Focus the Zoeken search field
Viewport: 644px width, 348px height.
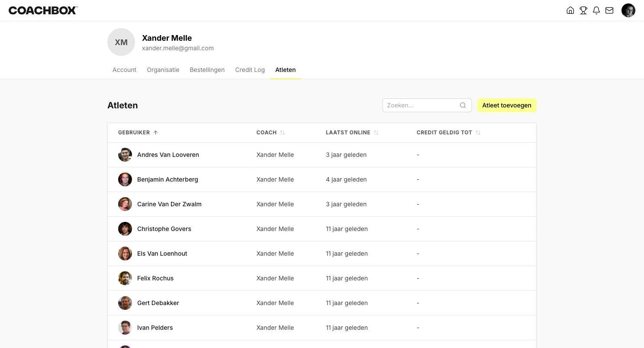point(427,105)
